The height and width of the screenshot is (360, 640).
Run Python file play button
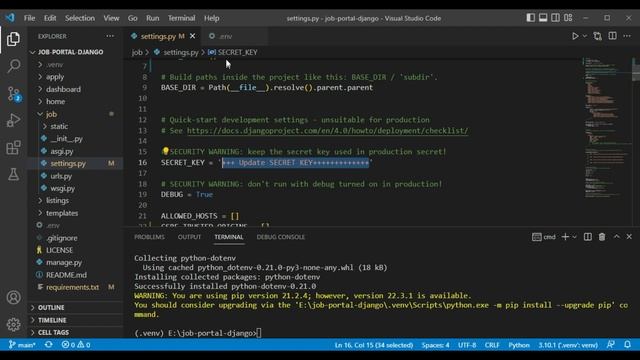[575, 36]
